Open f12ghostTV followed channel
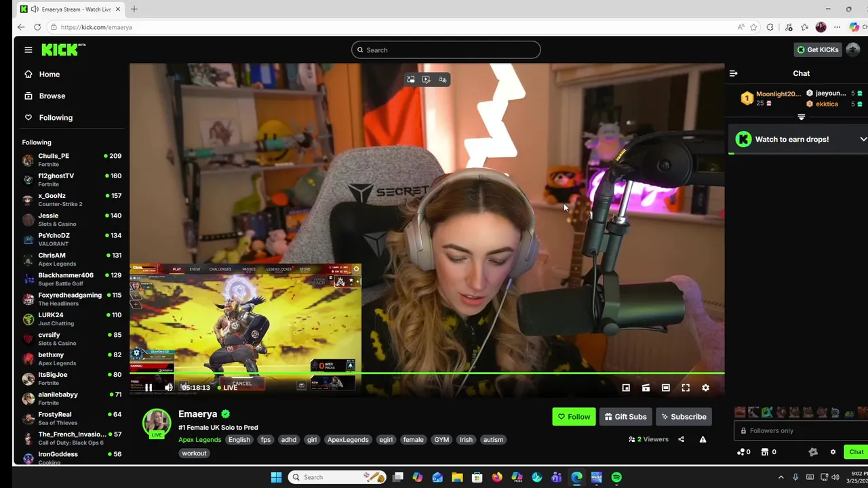The width and height of the screenshot is (868, 488). click(x=71, y=179)
